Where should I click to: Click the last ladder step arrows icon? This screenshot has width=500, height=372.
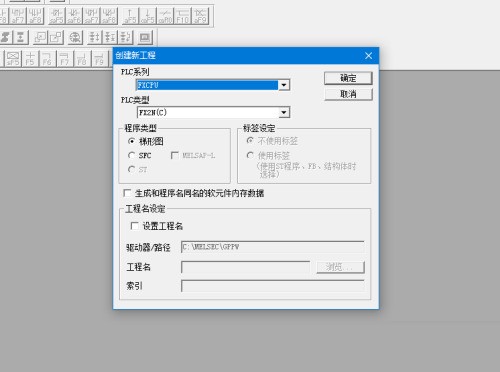click(x=126, y=37)
